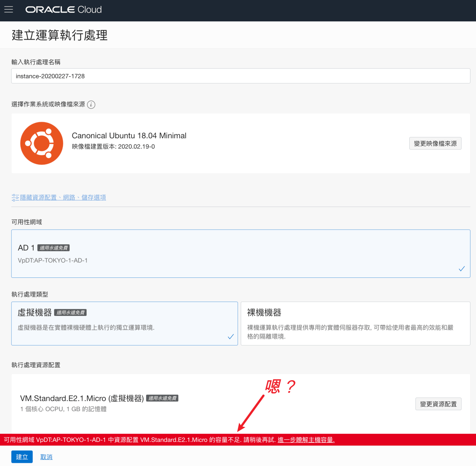Click the blue Create (建立) button

(x=22, y=457)
